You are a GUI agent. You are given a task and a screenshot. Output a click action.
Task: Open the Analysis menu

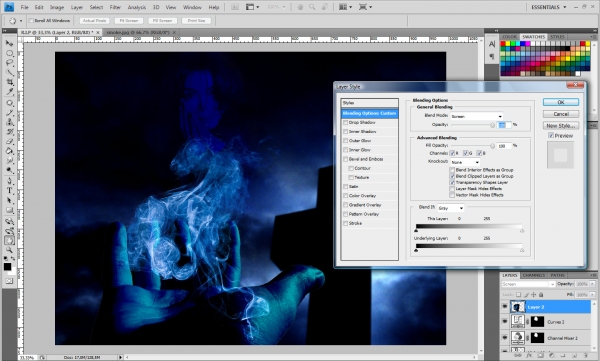[137, 7]
